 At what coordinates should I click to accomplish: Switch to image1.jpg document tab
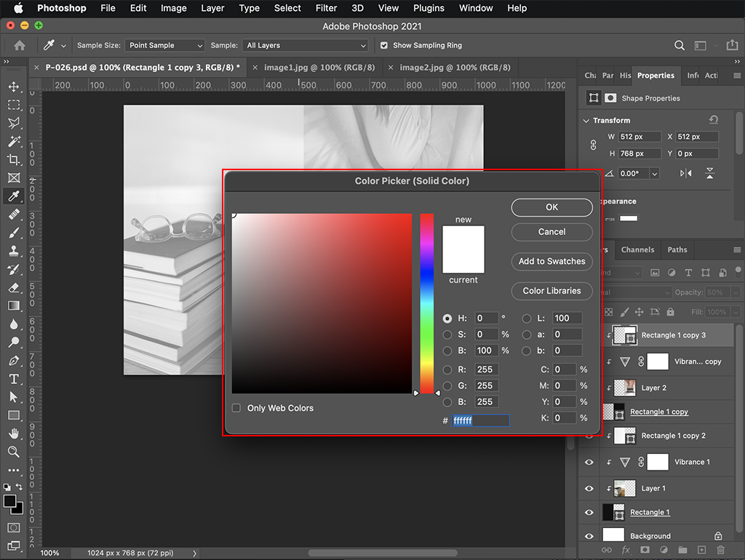click(319, 68)
